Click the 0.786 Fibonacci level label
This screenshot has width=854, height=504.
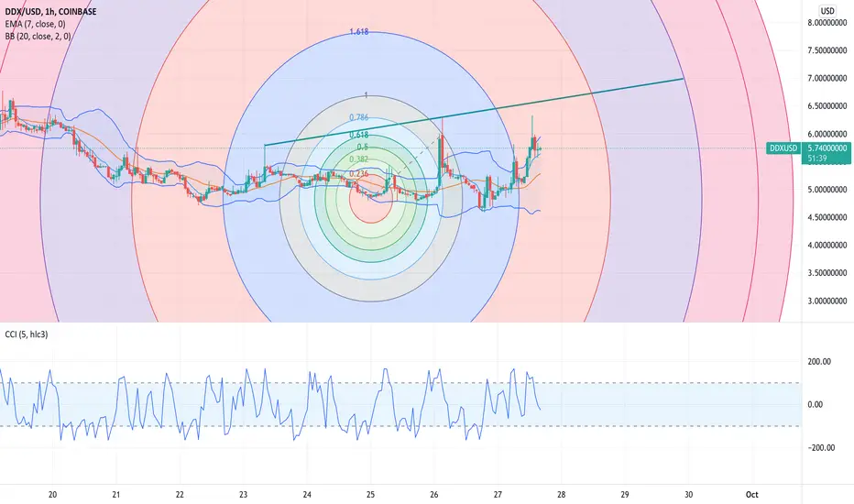(359, 117)
